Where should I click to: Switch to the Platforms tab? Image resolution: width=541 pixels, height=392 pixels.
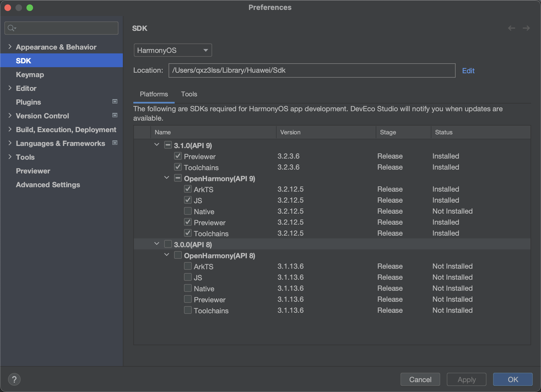(x=154, y=94)
